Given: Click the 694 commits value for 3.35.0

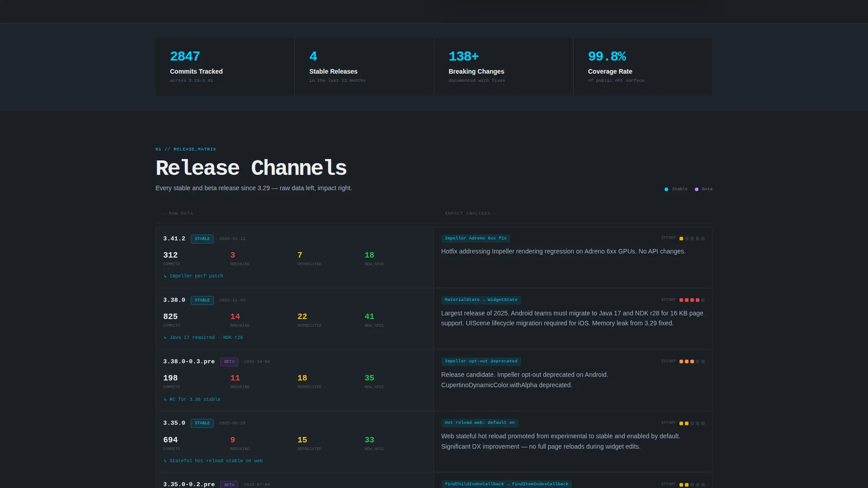Looking at the screenshot, I should [x=170, y=440].
